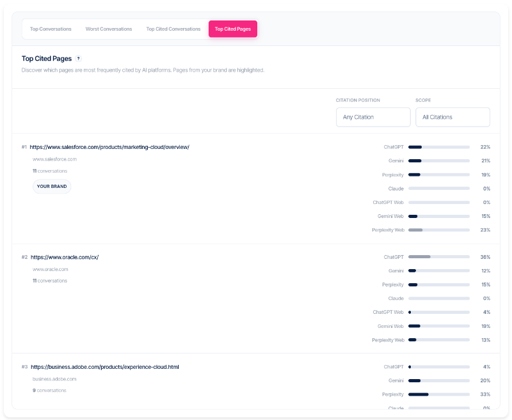Viewport: 512px width, 420px height.
Task: Click the SCOPE label
Action: pos(423,100)
